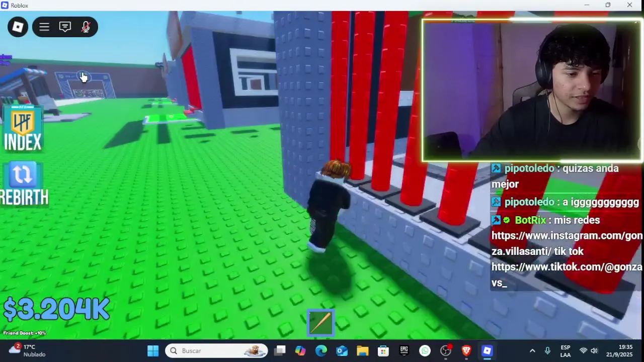Open the hamburger menu in Roblox top bar

point(44,27)
